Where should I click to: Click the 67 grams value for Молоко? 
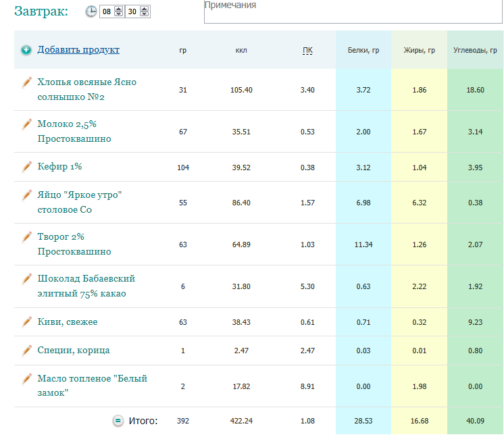click(183, 132)
